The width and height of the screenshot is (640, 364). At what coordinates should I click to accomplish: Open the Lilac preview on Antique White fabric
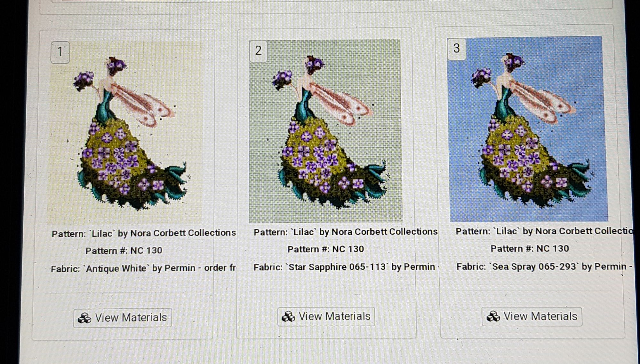(125, 132)
